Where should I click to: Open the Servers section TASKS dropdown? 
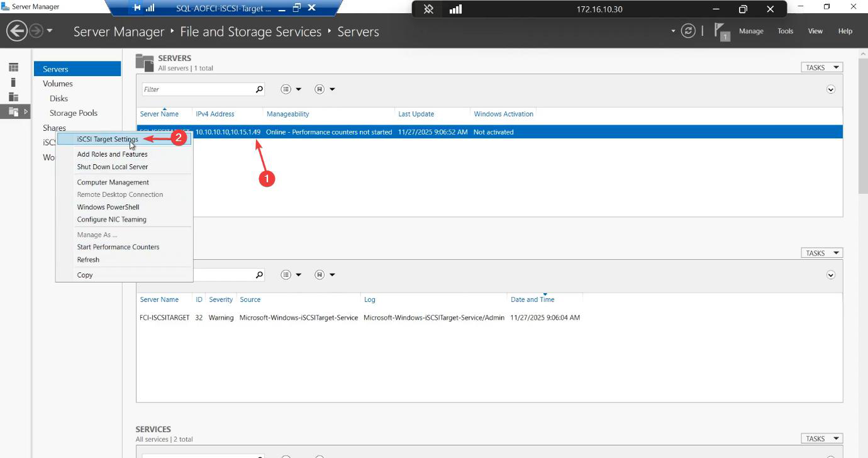[821, 67]
